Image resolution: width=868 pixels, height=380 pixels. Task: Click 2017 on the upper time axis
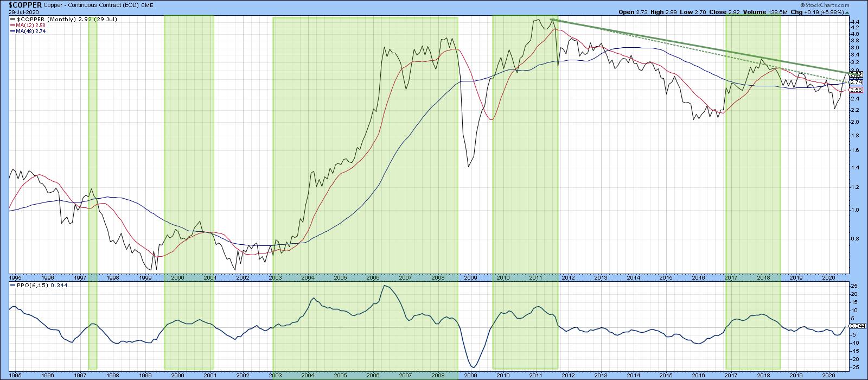(730, 277)
